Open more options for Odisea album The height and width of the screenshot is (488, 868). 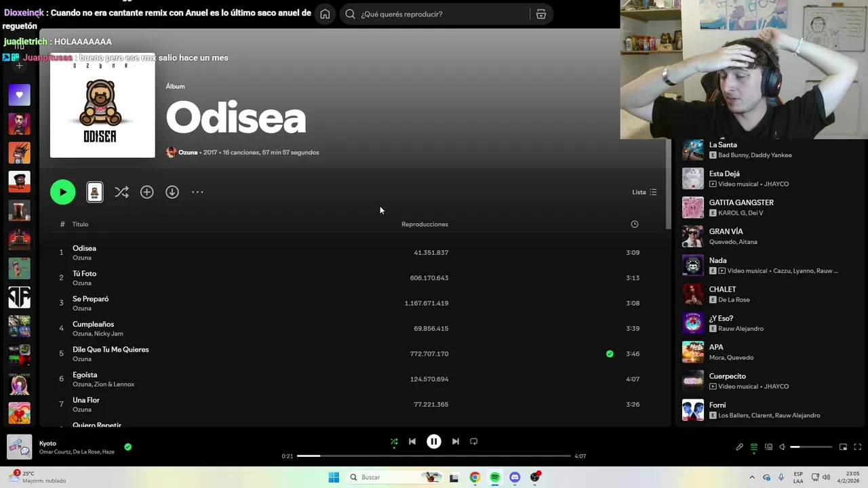click(197, 192)
